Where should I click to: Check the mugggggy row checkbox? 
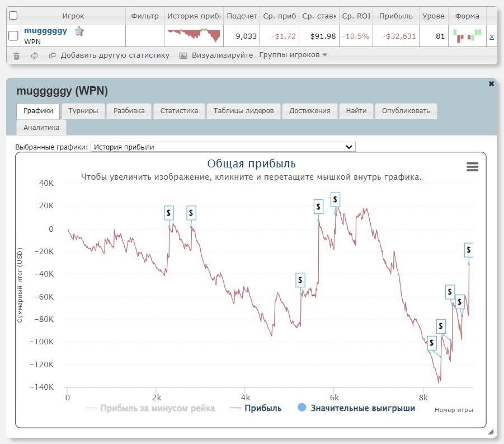click(13, 36)
